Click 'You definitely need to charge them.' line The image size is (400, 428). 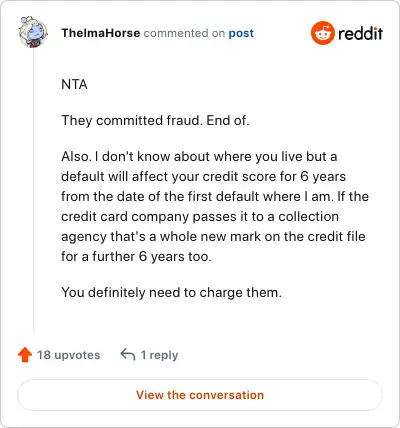click(x=172, y=293)
